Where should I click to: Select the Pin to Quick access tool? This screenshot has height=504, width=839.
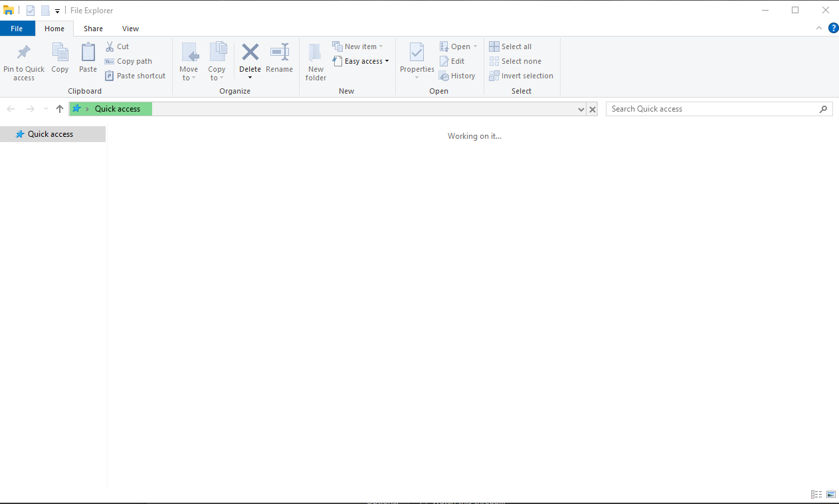[24, 61]
